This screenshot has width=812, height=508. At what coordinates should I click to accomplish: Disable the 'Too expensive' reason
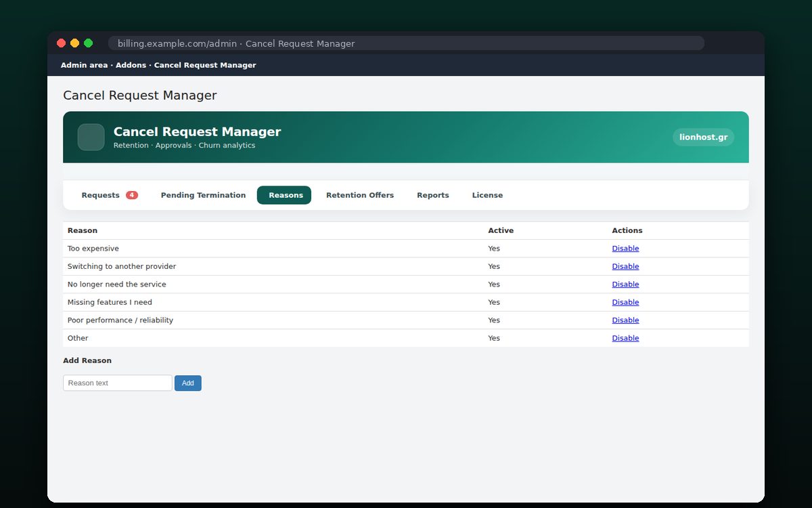tap(625, 249)
